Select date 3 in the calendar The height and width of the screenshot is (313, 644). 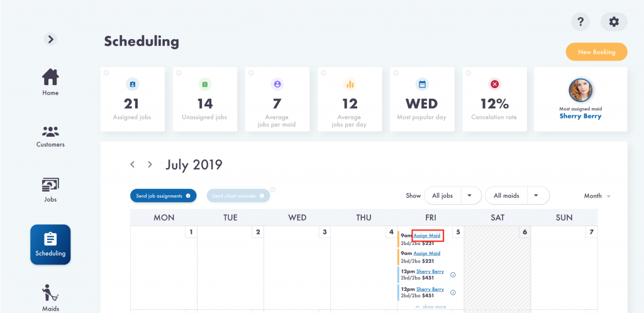[325, 232]
